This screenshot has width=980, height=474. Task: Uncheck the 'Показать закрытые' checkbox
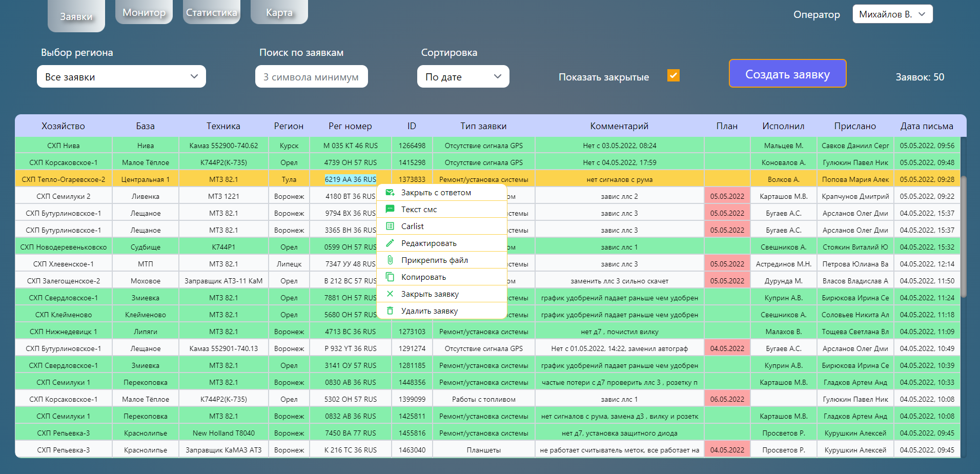(x=673, y=75)
